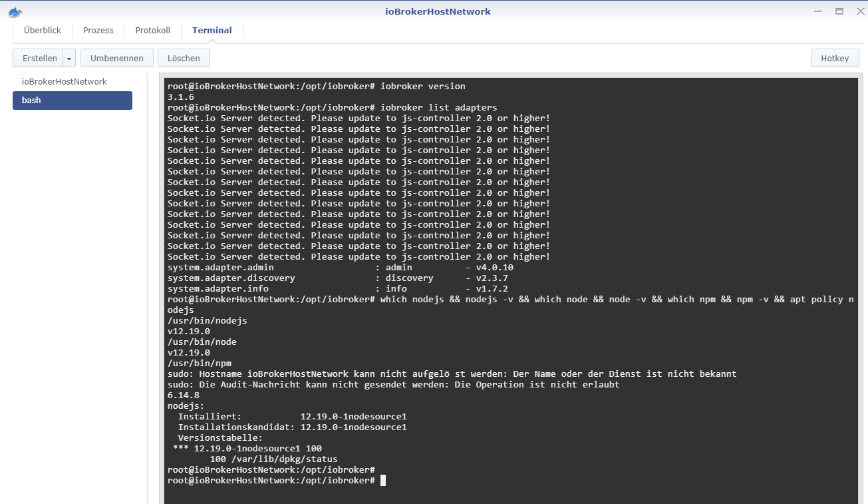Open the Prozess tab
This screenshot has width=868, height=504.
98,31
